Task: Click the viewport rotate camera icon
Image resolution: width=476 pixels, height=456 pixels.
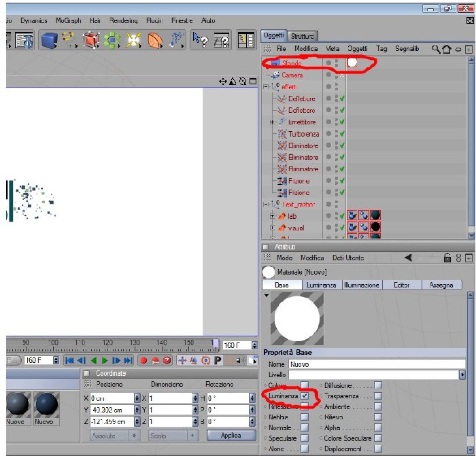Action: click(243, 82)
